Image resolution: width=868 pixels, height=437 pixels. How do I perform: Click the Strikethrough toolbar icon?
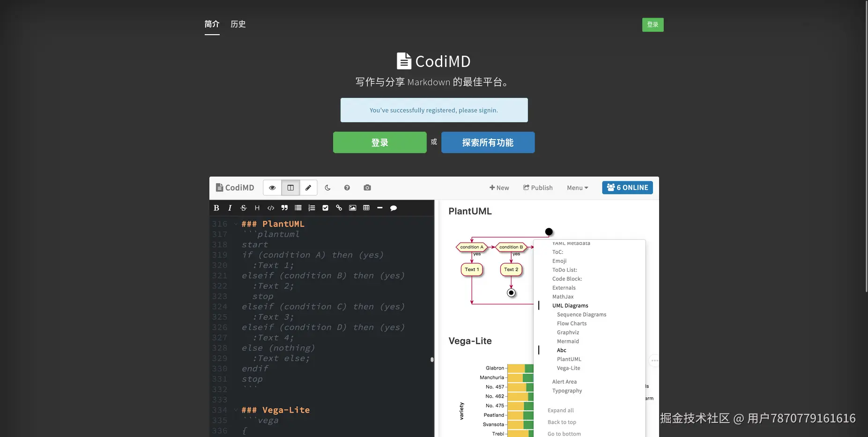[x=244, y=208]
